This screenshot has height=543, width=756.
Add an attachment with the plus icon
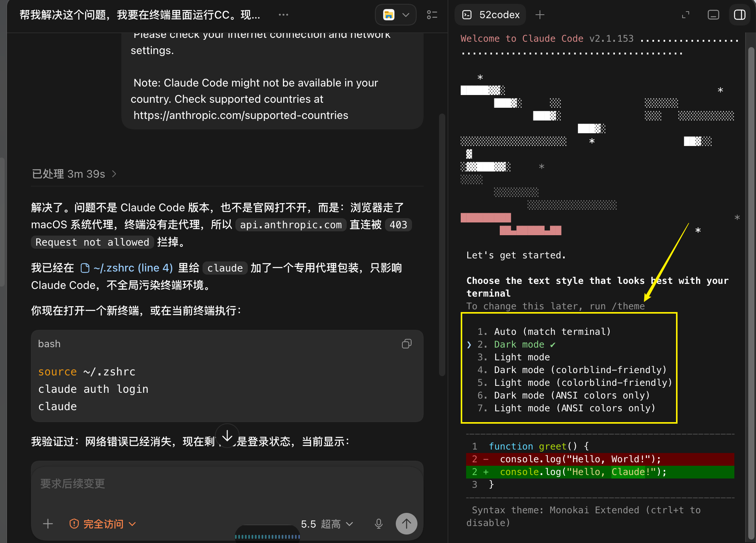pyautogui.click(x=48, y=524)
